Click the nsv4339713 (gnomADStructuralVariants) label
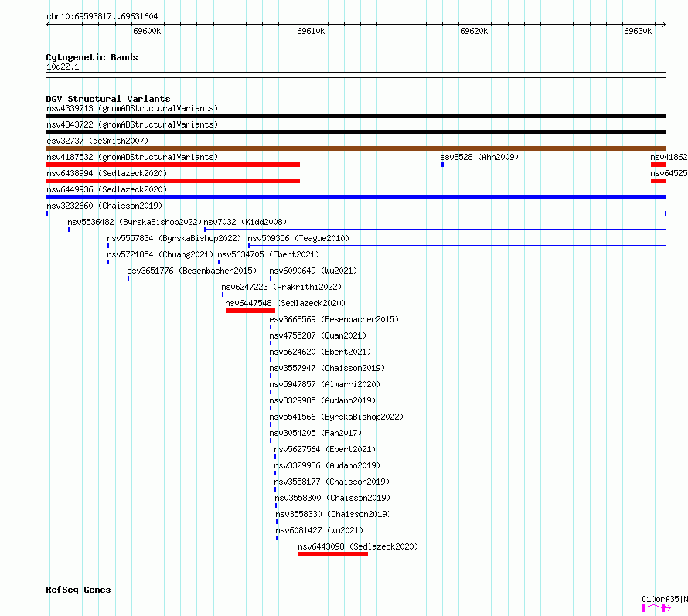688x616 pixels. [x=132, y=108]
